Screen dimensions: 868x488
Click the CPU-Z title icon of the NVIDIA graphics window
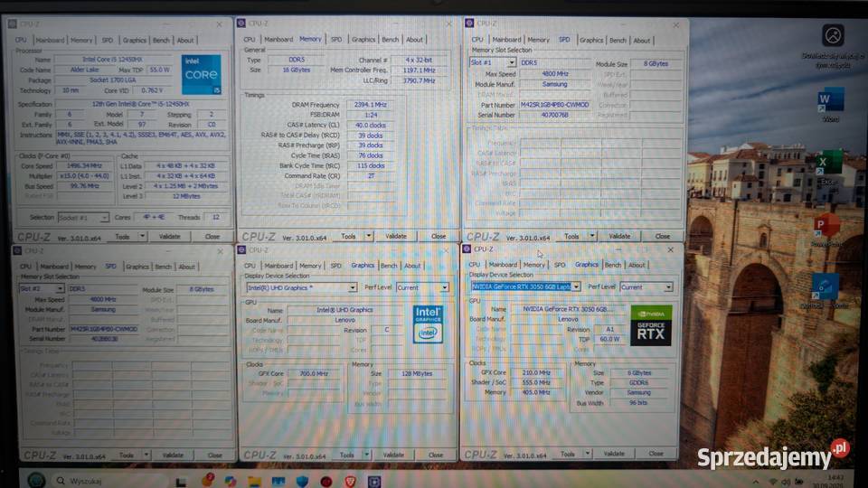(x=467, y=249)
